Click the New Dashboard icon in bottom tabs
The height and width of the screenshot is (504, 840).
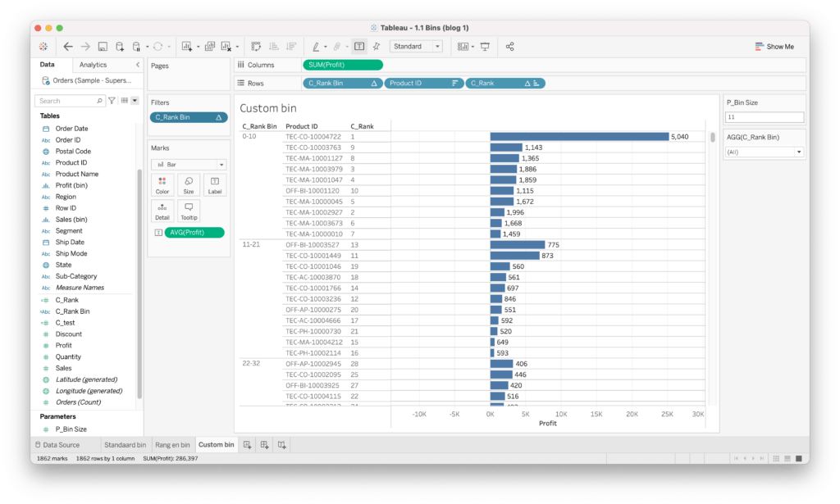[x=264, y=445]
